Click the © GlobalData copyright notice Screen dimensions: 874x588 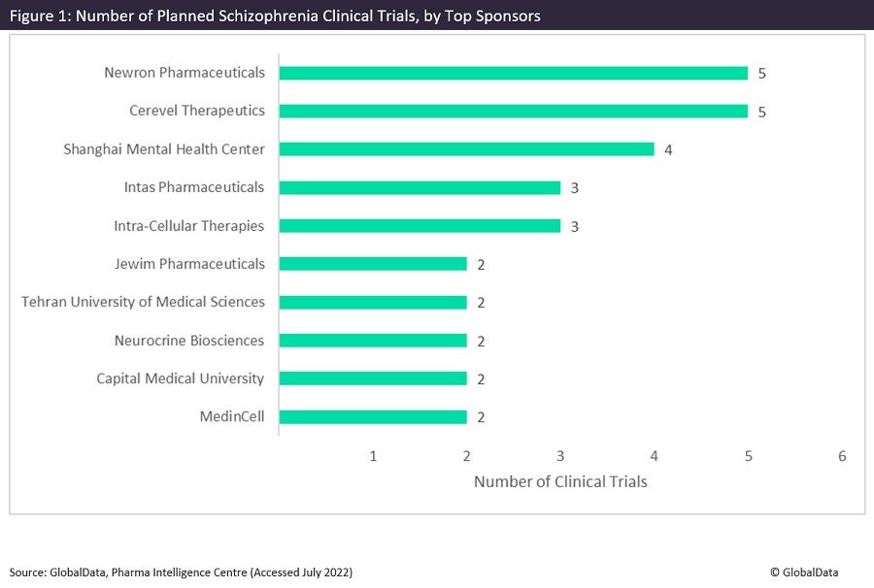[804, 572]
